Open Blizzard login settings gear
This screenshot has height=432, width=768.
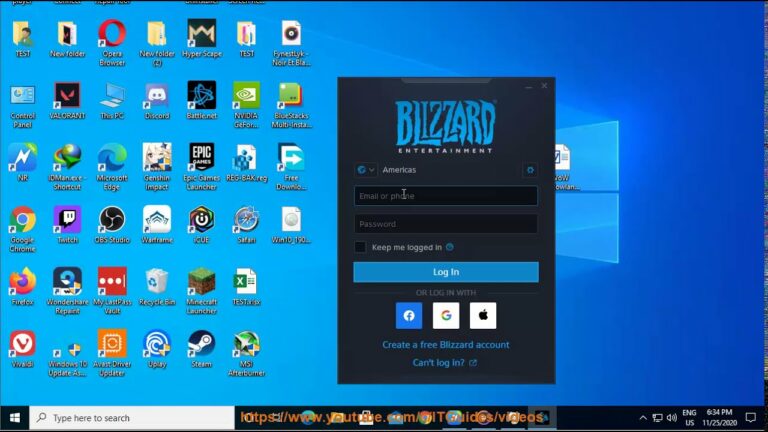click(x=530, y=170)
